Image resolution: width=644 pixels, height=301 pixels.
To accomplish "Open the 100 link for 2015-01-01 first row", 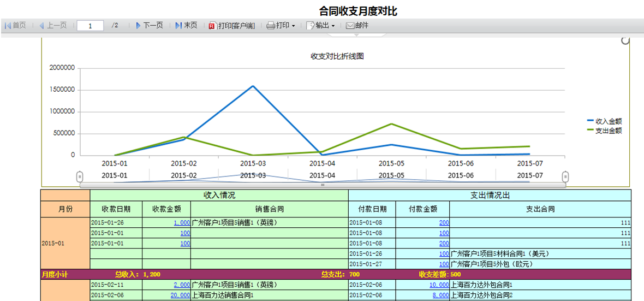I will tap(185, 233).
